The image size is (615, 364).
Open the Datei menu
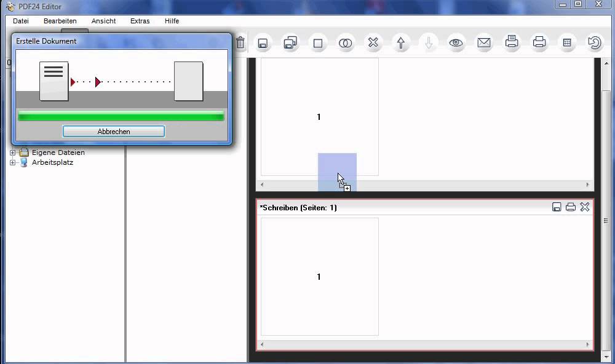click(21, 21)
